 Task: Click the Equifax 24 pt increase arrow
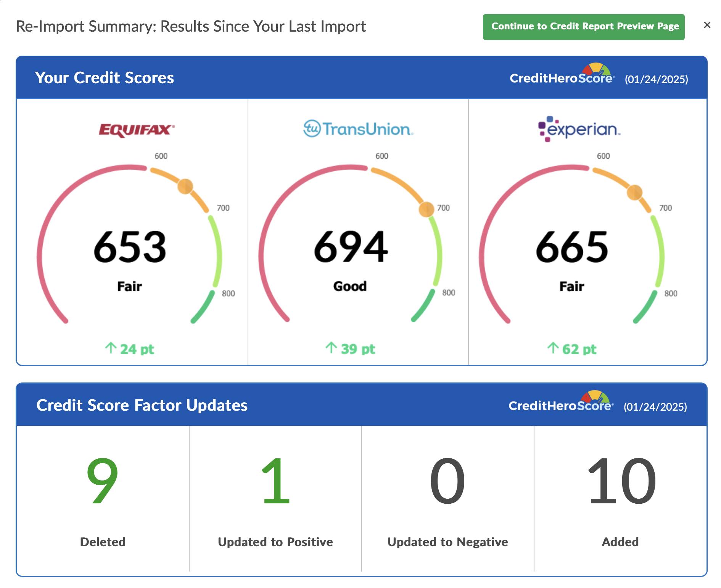[x=111, y=348]
